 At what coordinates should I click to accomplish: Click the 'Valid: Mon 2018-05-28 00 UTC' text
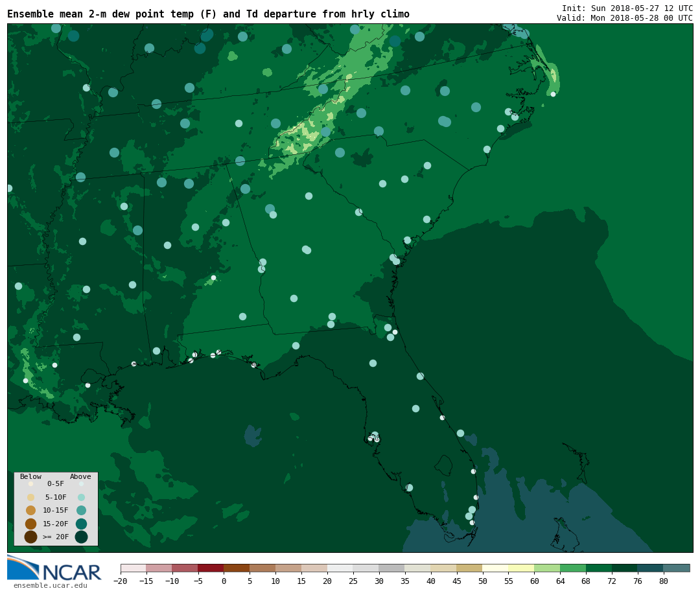[625, 18]
